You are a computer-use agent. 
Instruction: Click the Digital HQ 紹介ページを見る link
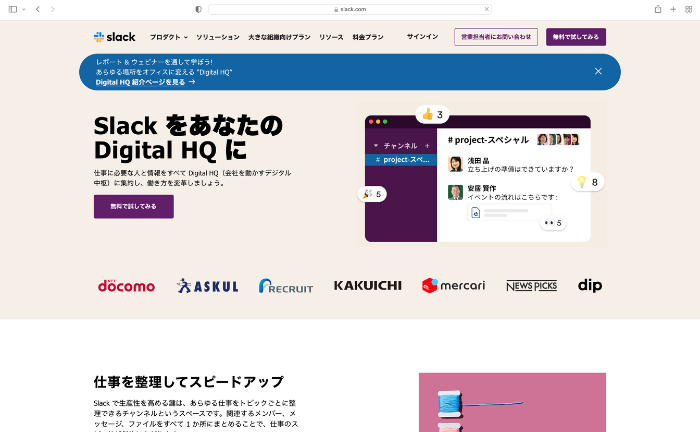pyautogui.click(x=145, y=82)
